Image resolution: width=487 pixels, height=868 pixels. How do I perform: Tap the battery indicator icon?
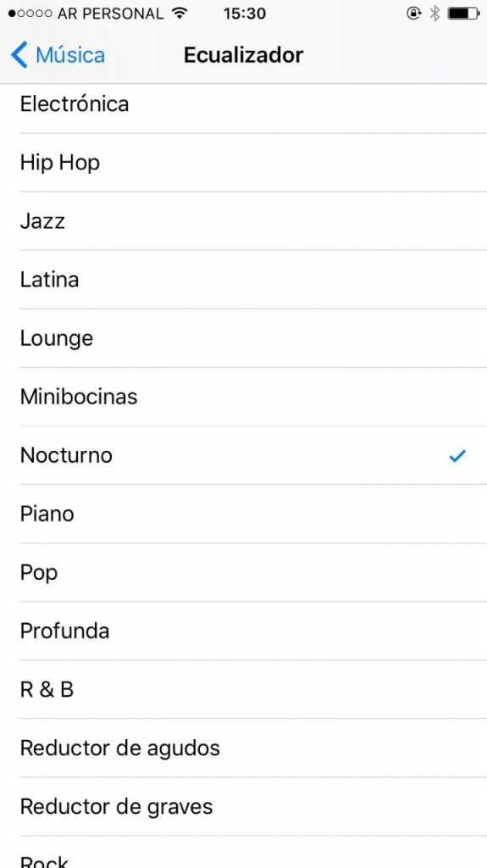(464, 14)
